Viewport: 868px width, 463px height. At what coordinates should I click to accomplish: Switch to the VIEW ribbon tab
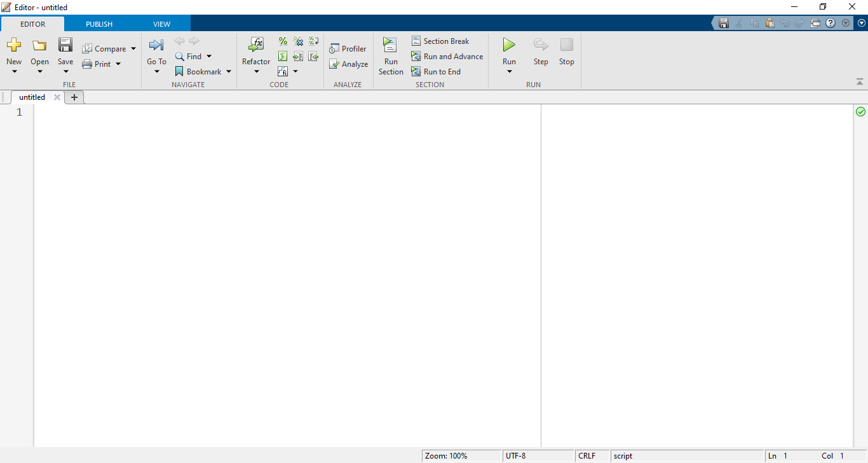(161, 24)
